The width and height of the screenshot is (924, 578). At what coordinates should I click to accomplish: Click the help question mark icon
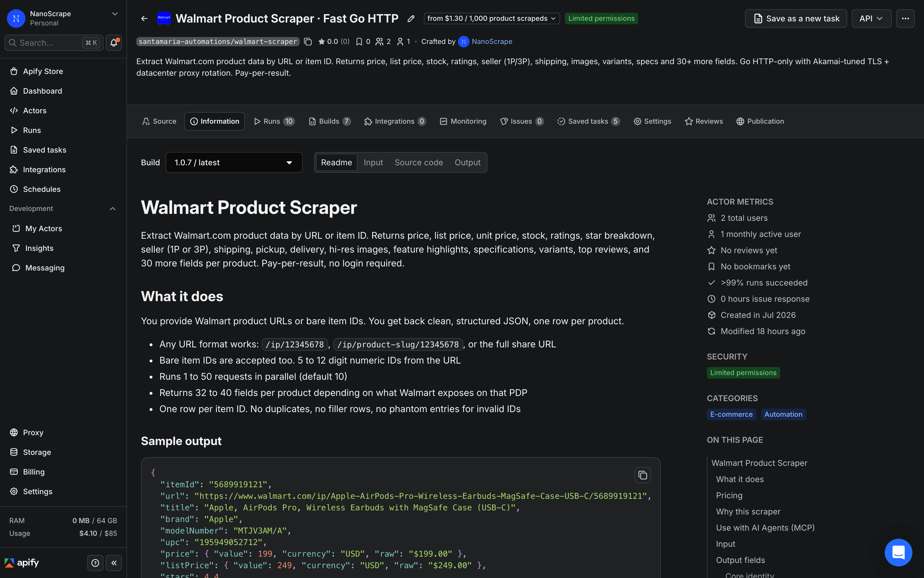click(96, 563)
